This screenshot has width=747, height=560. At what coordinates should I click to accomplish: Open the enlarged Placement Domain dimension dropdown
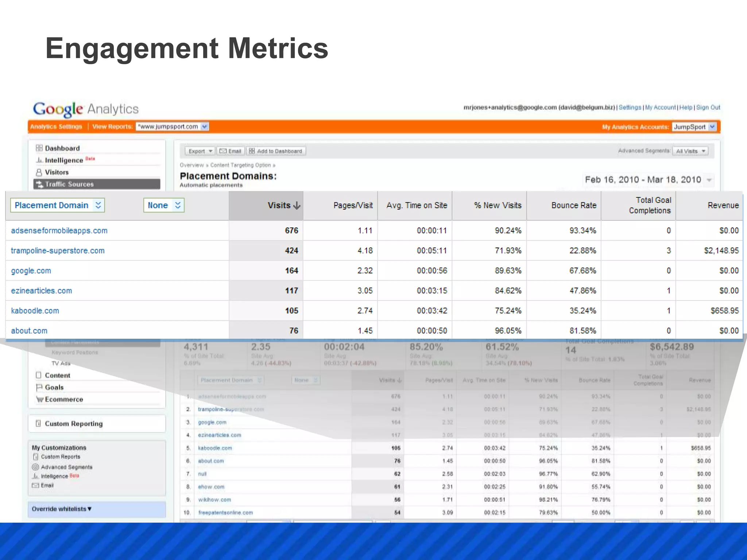tap(58, 205)
